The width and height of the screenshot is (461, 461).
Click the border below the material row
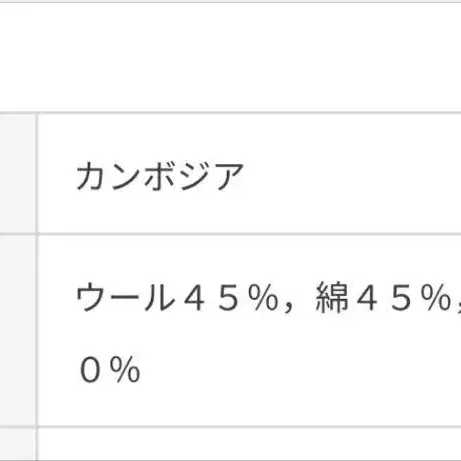pos(230,426)
